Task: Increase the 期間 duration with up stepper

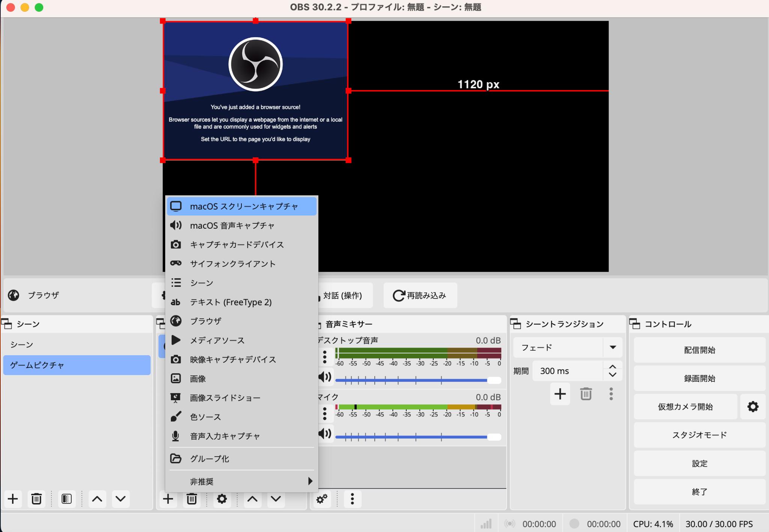Action: (x=612, y=367)
